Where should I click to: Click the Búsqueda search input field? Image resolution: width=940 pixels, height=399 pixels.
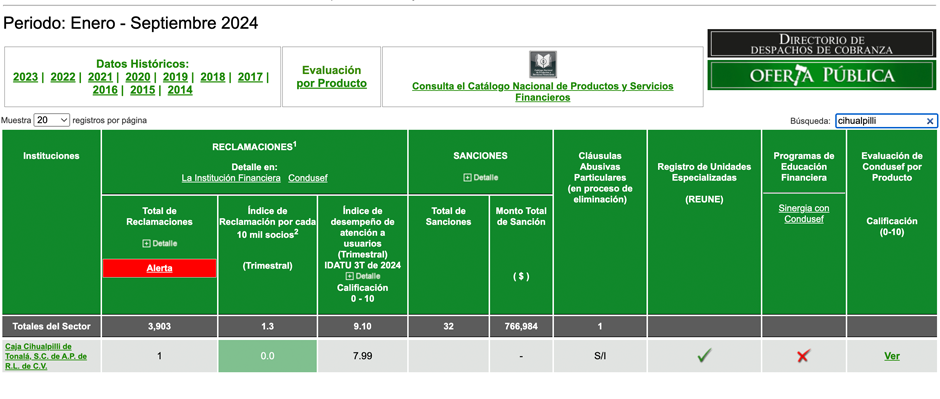tap(880, 121)
